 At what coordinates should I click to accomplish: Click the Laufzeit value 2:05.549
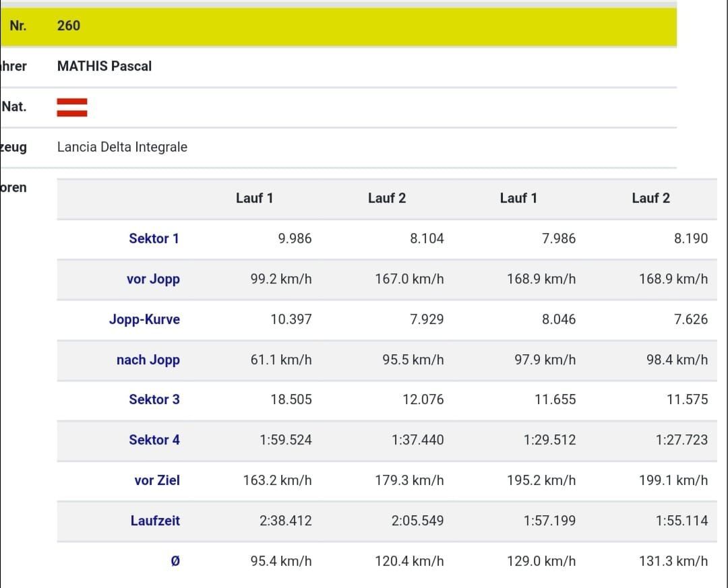(x=417, y=521)
